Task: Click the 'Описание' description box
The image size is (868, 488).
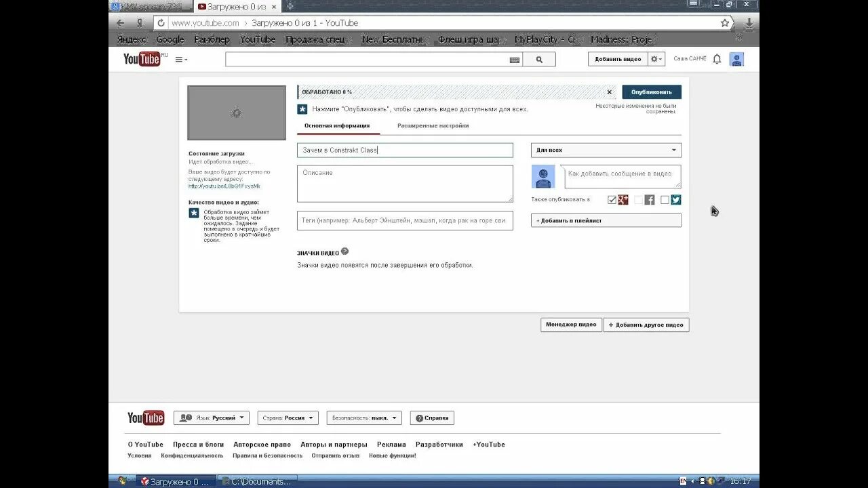Action: coord(405,184)
